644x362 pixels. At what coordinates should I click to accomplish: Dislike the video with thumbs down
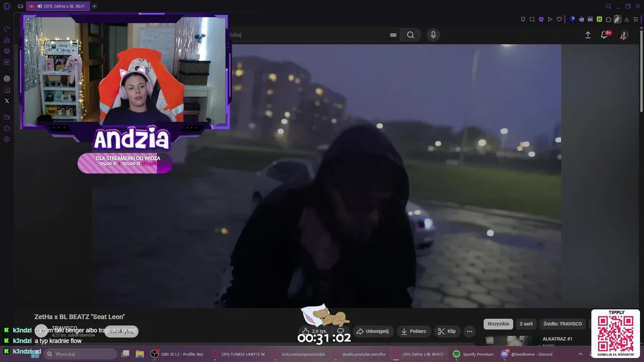pyautogui.click(x=341, y=331)
